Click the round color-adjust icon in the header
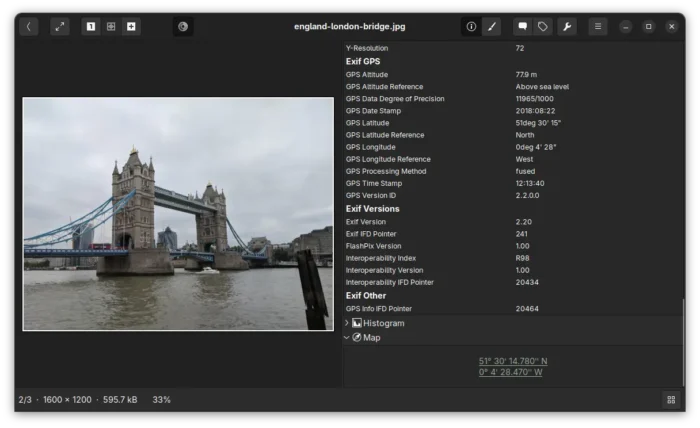Screen dimensions: 700x428 pyautogui.click(x=183, y=26)
